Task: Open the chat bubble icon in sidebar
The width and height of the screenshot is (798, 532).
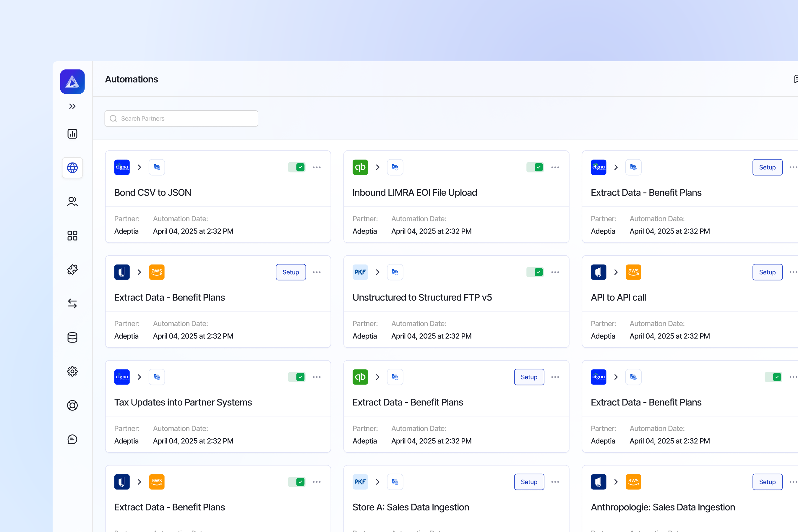Action: [72, 439]
